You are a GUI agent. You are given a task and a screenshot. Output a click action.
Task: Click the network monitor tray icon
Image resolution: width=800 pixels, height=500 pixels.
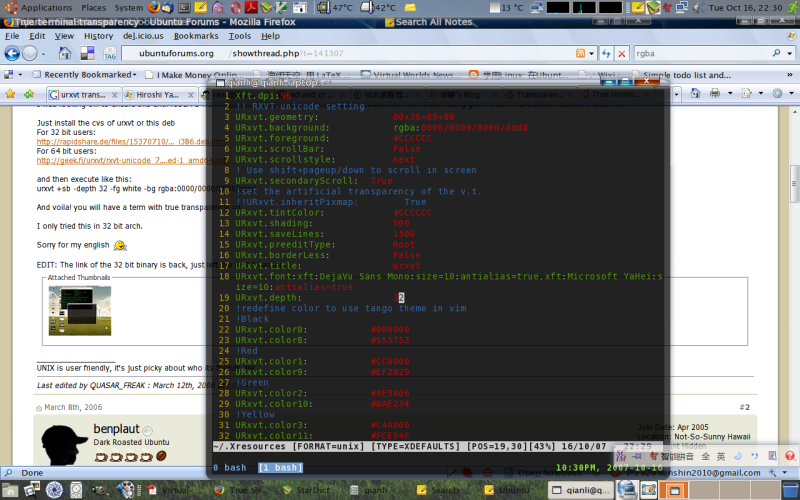pos(682,8)
